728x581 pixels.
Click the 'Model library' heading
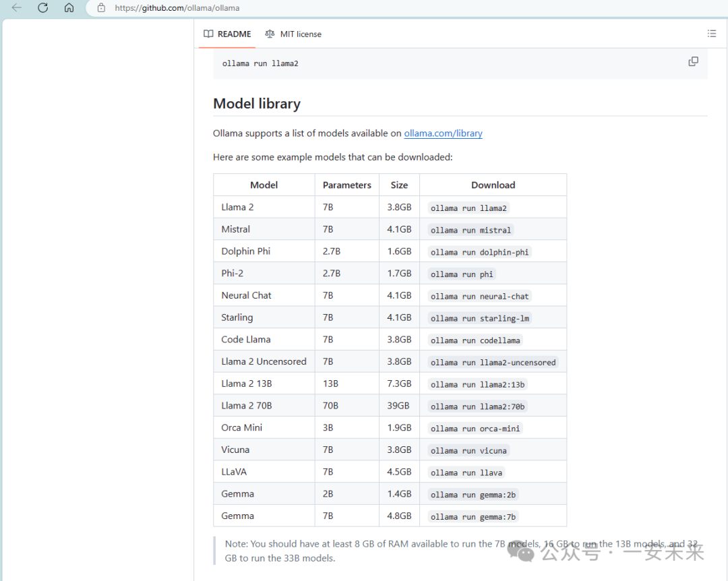(257, 103)
